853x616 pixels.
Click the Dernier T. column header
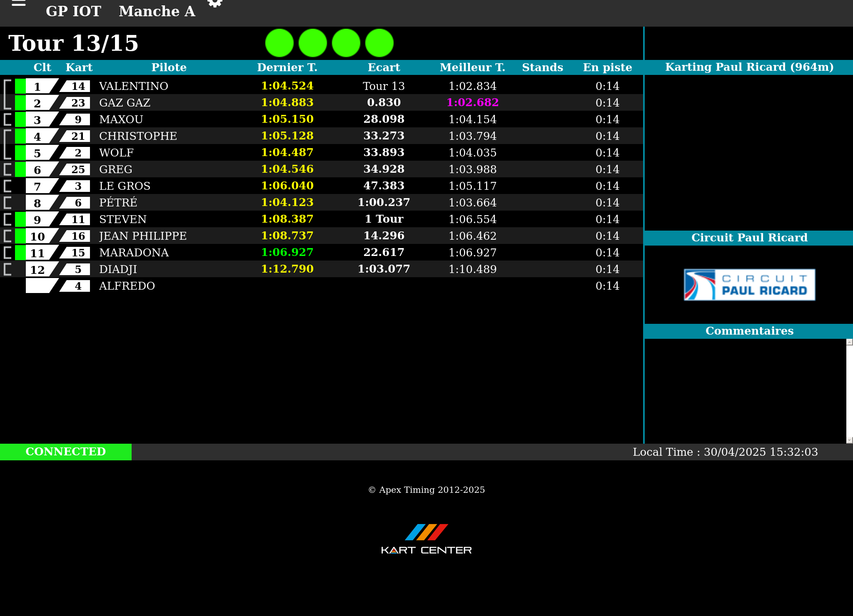(287, 67)
